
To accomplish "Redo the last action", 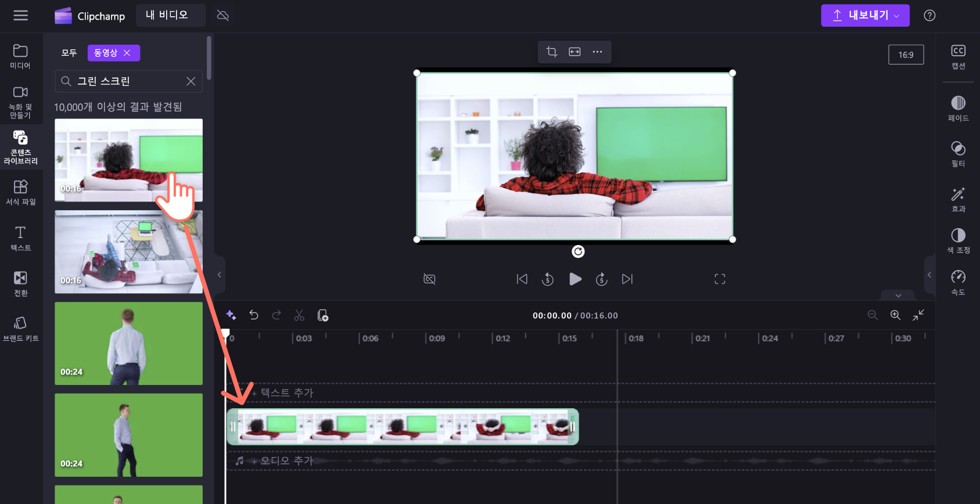I will click(x=277, y=315).
